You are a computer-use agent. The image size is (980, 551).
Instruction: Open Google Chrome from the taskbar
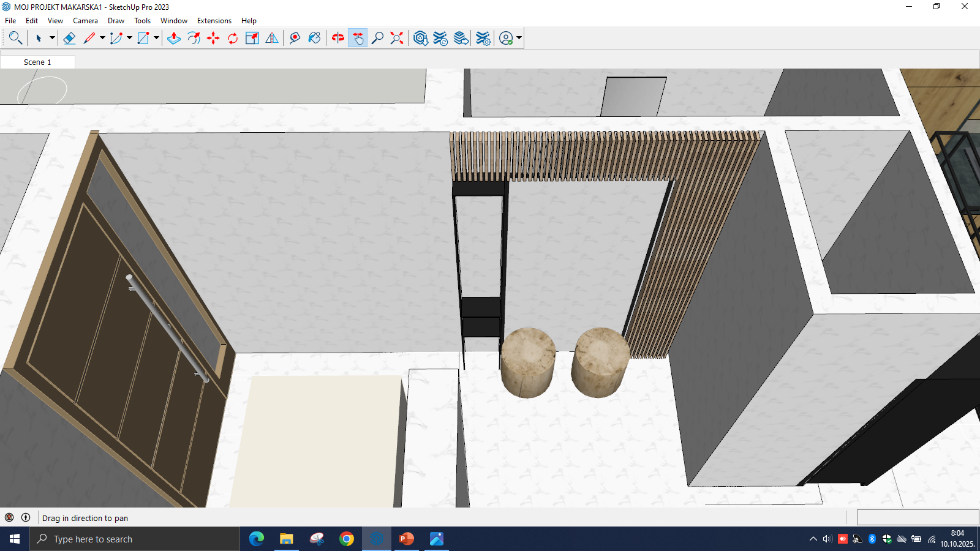point(347,539)
